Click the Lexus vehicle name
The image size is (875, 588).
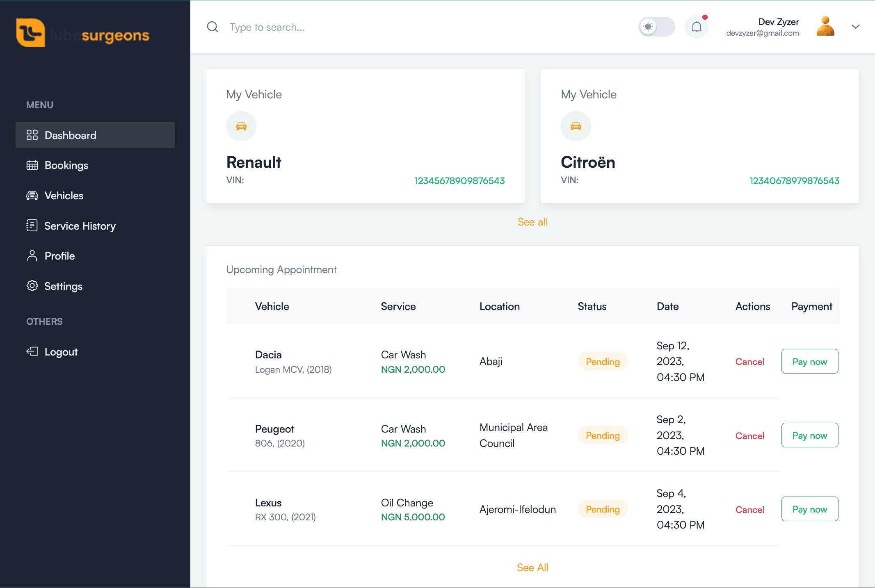click(x=268, y=503)
